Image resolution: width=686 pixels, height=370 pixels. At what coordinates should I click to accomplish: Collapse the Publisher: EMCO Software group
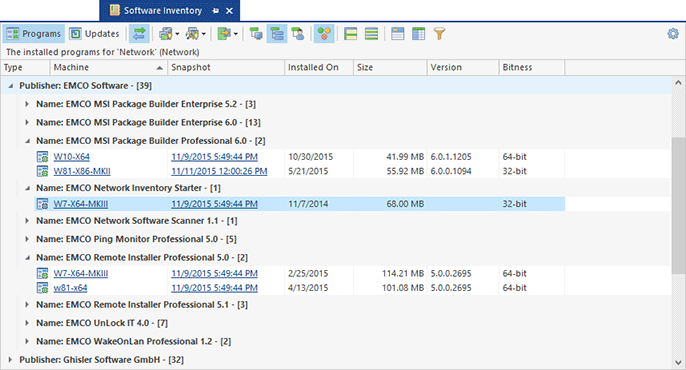pos(10,86)
